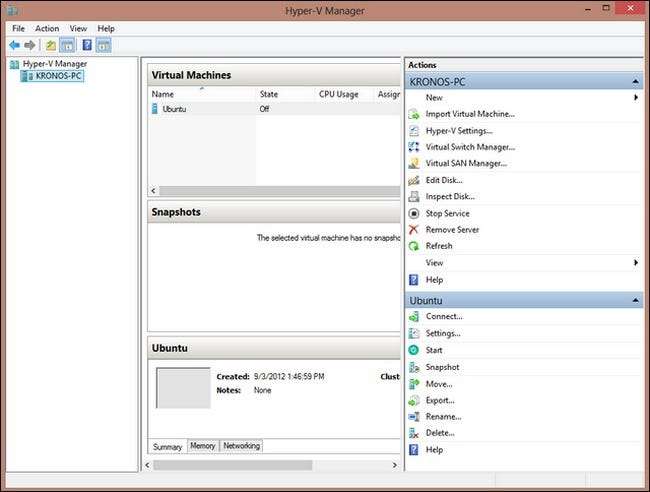Open Virtual SAN Manager
Image resolution: width=650 pixels, height=492 pixels.
coord(466,163)
